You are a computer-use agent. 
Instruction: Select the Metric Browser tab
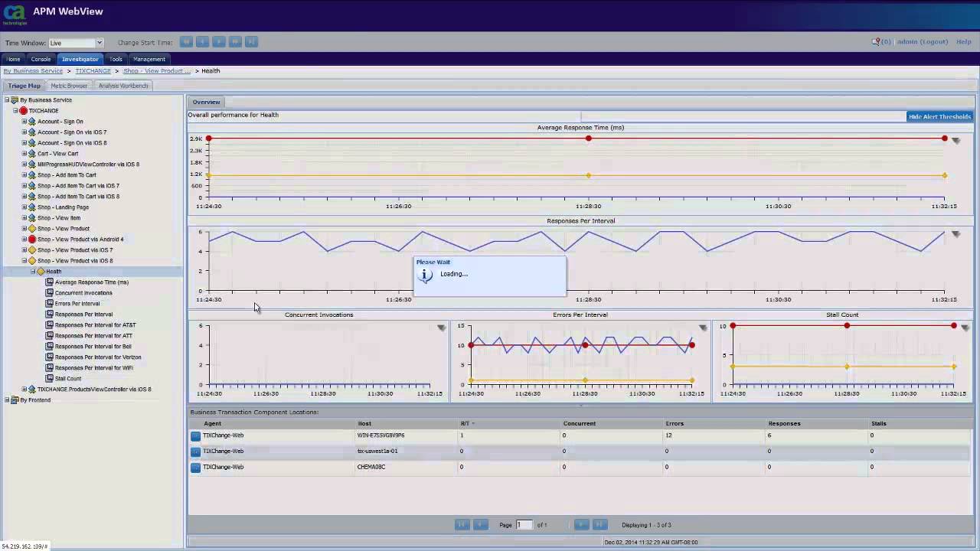[69, 86]
